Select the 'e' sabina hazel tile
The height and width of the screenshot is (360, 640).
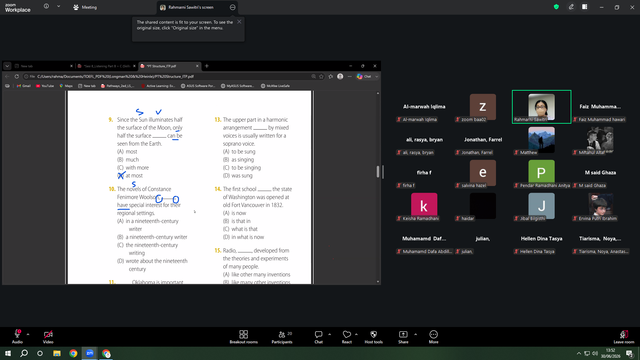point(482,173)
